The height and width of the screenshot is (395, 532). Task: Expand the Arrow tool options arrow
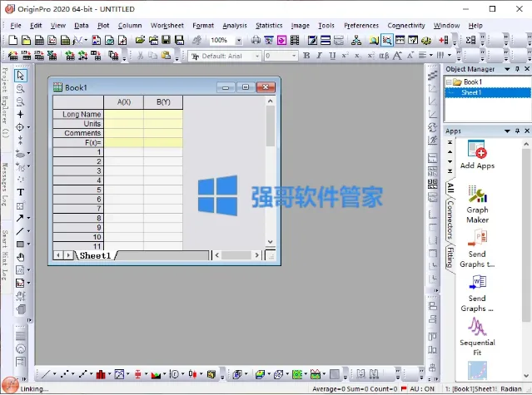click(x=28, y=218)
